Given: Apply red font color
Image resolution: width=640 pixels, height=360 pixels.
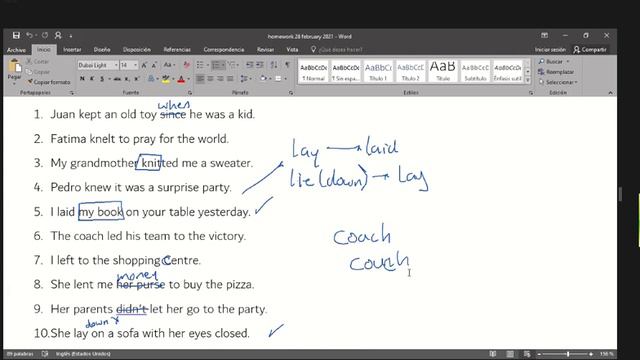Looking at the screenshot, I should click(182, 78).
